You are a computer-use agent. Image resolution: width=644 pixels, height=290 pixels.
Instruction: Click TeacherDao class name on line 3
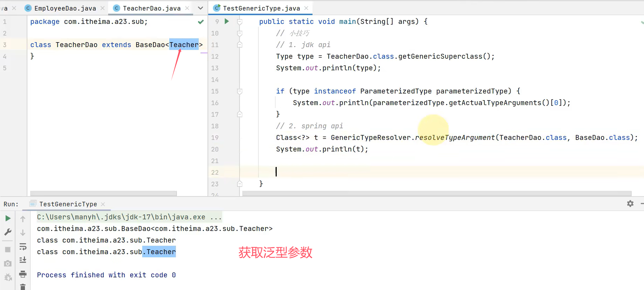click(77, 45)
